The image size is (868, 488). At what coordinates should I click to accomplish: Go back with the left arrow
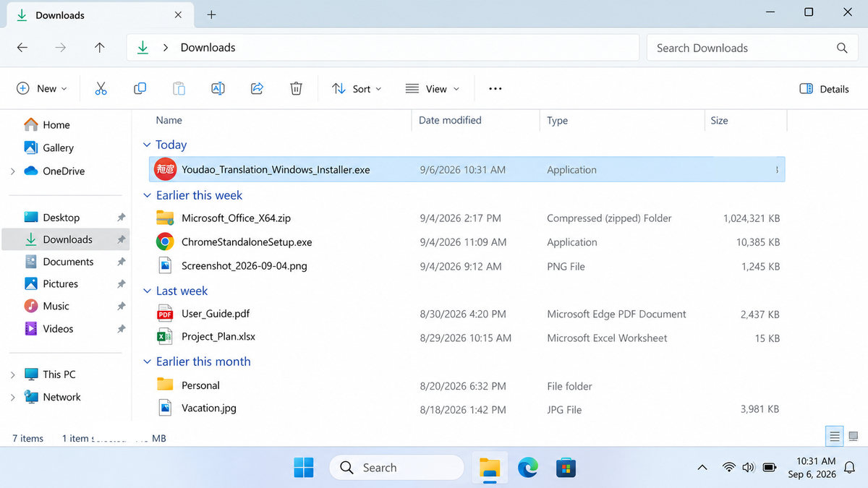(x=22, y=48)
